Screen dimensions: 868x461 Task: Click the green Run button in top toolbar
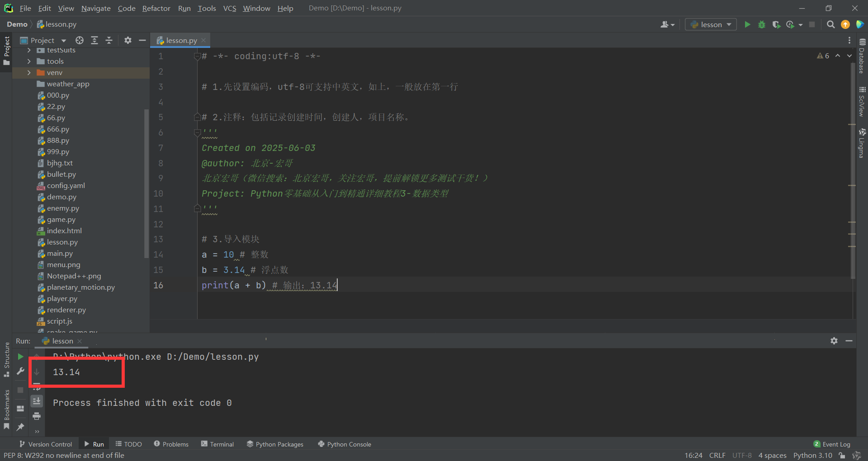tap(747, 24)
